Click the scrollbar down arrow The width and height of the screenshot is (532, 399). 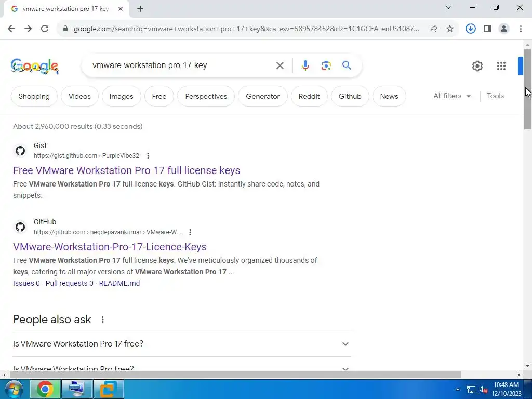[x=527, y=366]
